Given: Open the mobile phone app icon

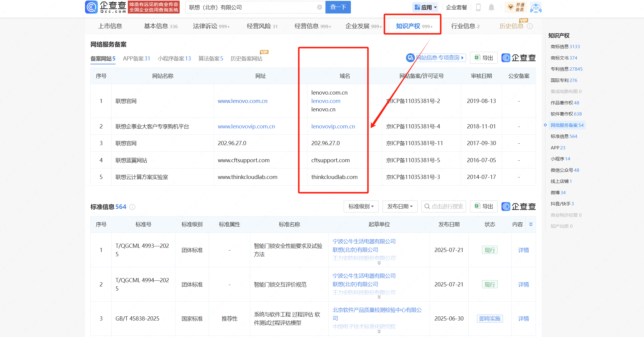Looking at the screenshot, I should tap(478, 7).
